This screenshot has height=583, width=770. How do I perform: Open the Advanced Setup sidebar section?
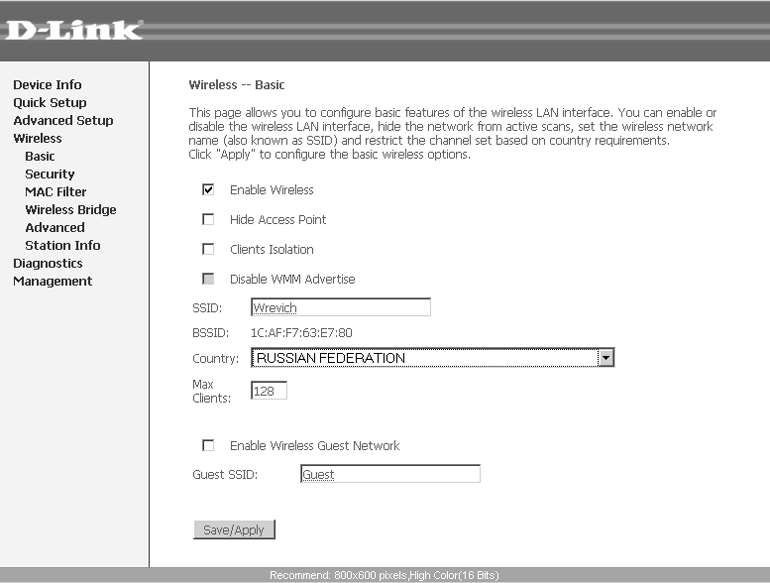pos(63,120)
